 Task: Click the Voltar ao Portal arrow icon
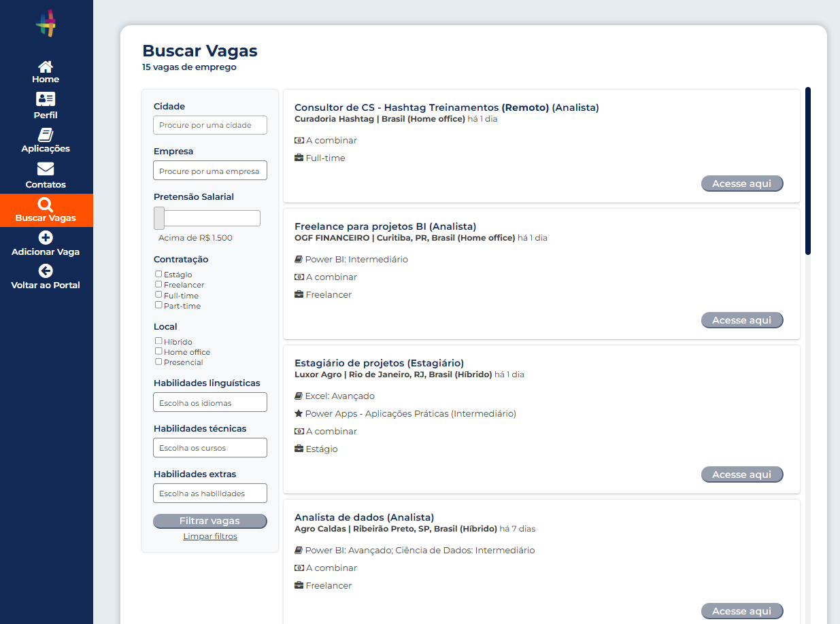pyautogui.click(x=46, y=271)
